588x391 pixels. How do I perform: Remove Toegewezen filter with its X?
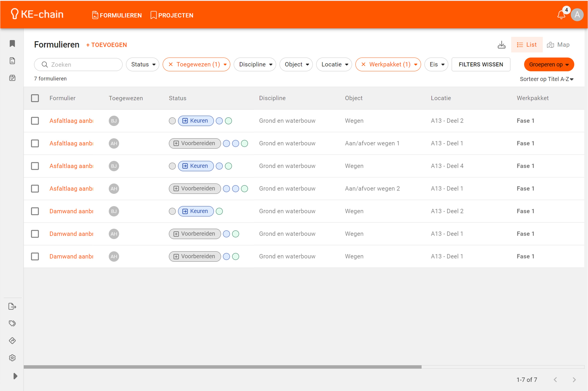click(x=171, y=64)
